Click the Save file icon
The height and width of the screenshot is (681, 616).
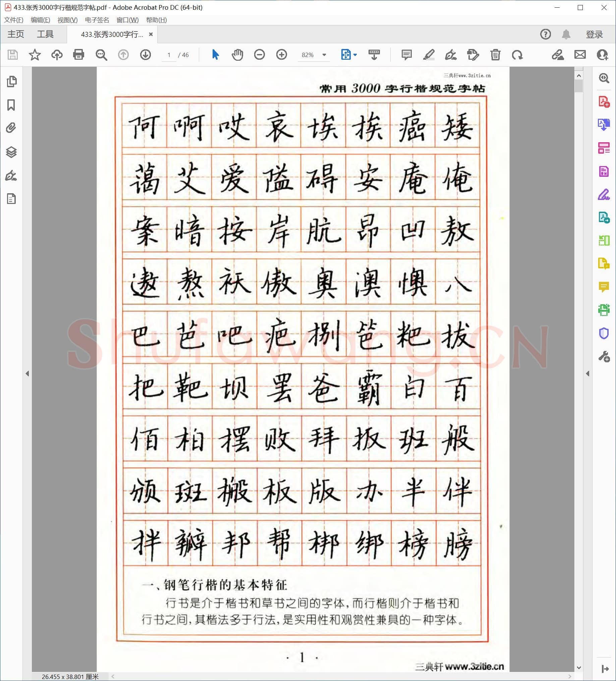point(12,55)
